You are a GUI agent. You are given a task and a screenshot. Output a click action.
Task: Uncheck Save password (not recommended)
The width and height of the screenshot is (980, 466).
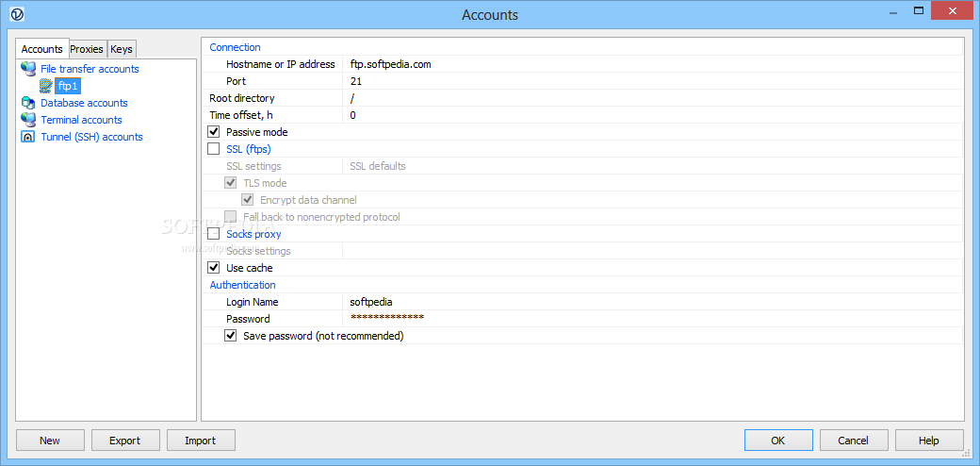click(231, 336)
